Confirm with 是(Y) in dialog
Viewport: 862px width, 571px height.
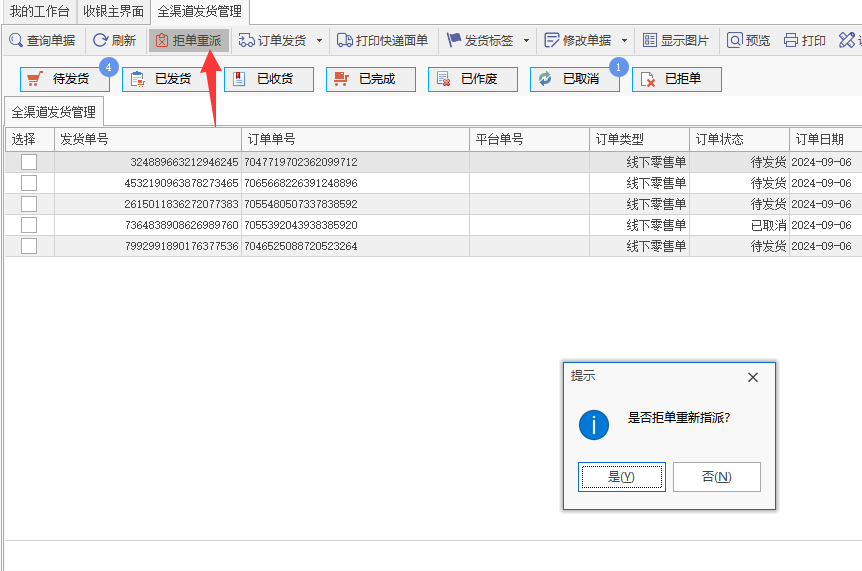pyautogui.click(x=622, y=476)
